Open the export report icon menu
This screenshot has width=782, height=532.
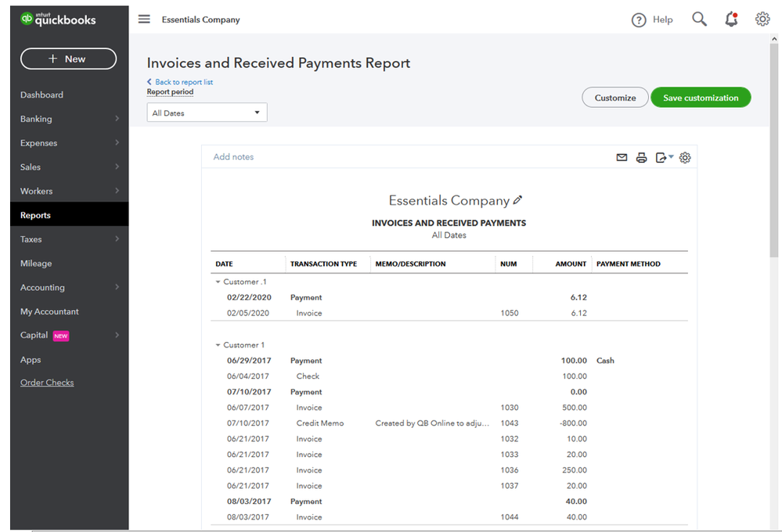pyautogui.click(x=665, y=157)
